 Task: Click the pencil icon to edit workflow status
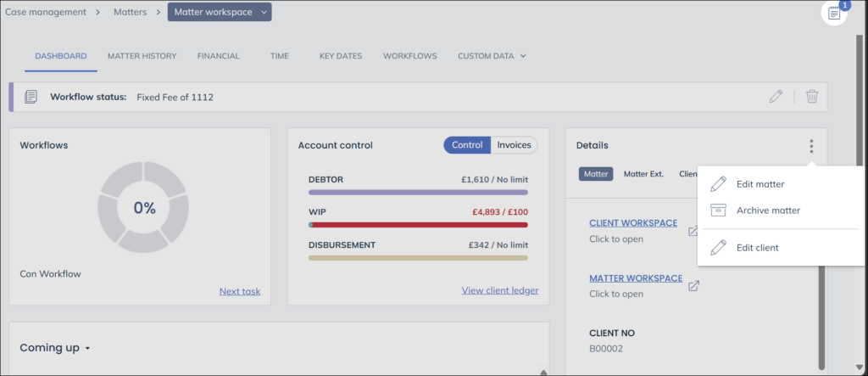point(775,97)
